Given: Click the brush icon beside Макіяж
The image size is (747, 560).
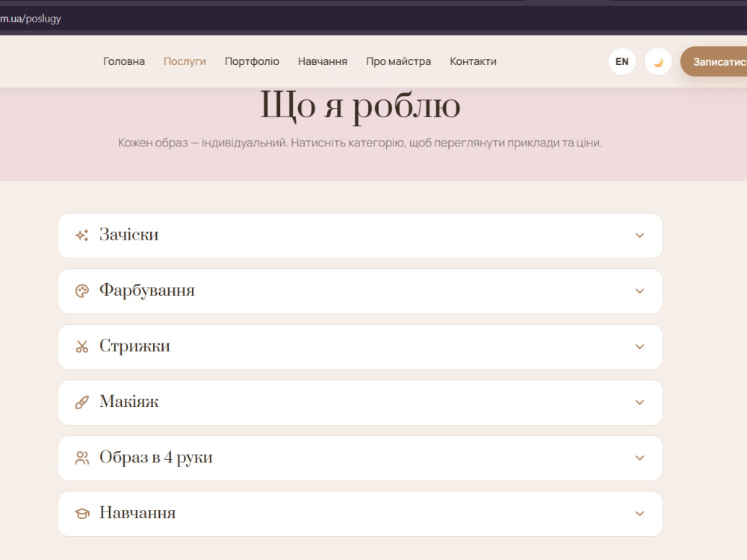Looking at the screenshot, I should coord(82,402).
